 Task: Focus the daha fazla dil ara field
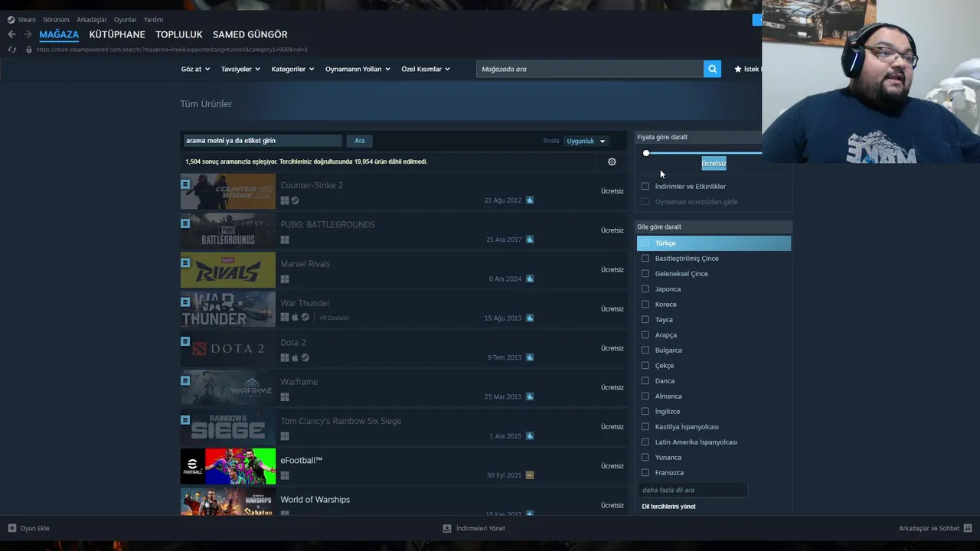[x=694, y=490]
